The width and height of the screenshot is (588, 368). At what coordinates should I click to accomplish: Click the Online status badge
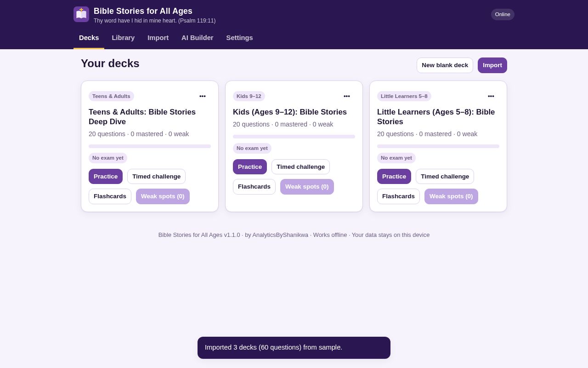click(x=503, y=14)
